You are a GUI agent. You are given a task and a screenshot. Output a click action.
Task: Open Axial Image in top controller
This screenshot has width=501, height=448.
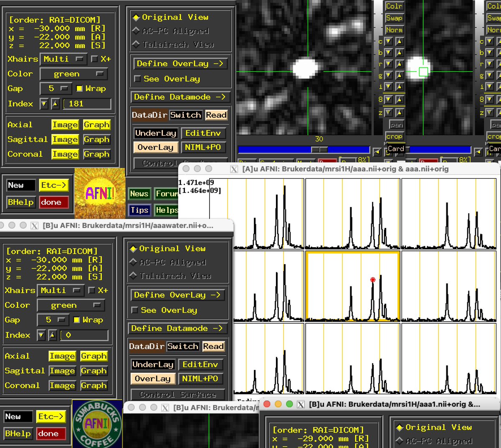[65, 125]
